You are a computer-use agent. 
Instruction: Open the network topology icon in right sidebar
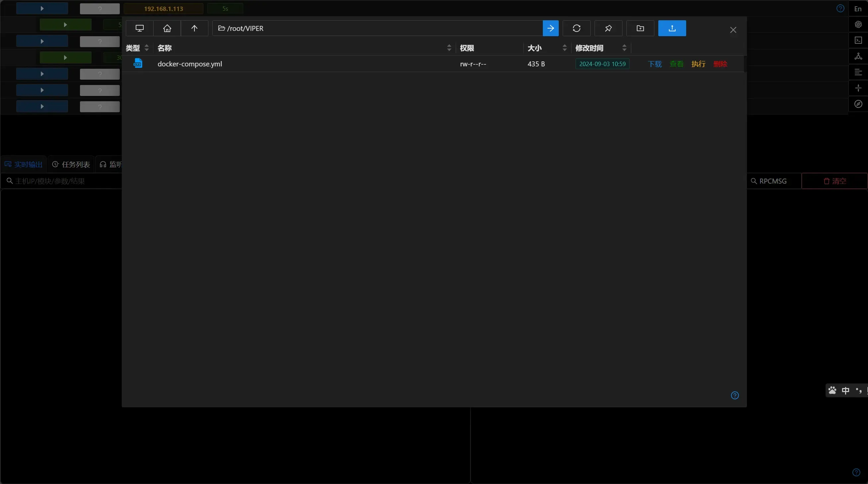[858, 56]
